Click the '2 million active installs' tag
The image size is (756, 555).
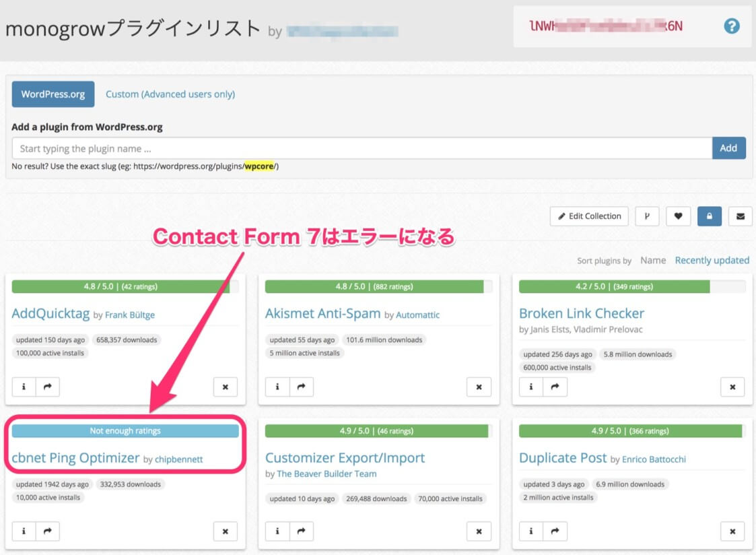point(558,498)
